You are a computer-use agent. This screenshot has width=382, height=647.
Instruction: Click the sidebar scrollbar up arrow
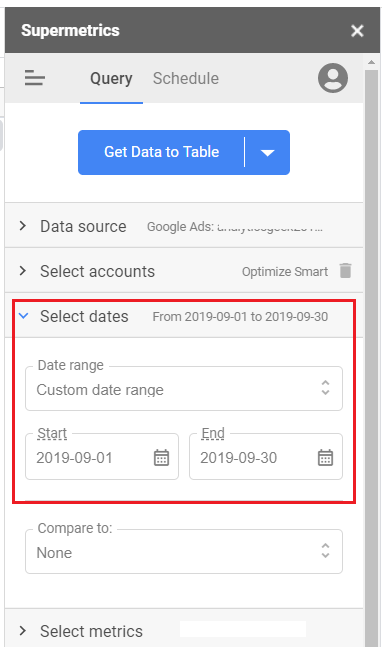pyautogui.click(x=371, y=62)
